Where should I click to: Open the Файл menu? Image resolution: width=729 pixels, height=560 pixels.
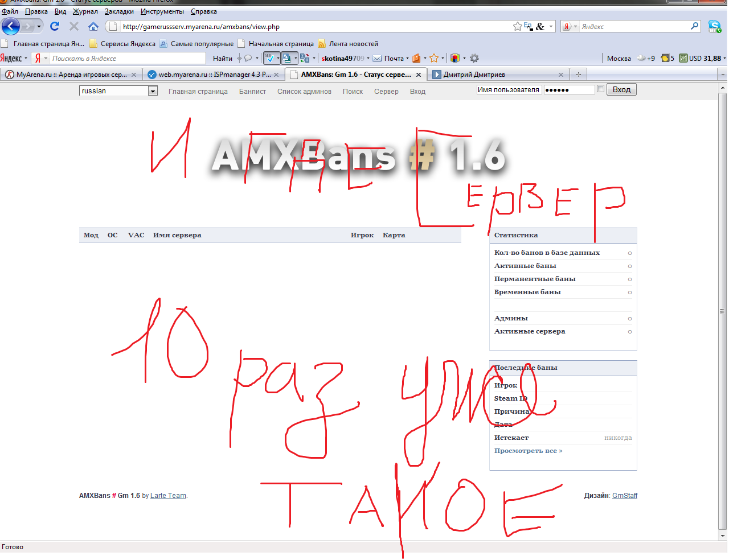coord(10,11)
